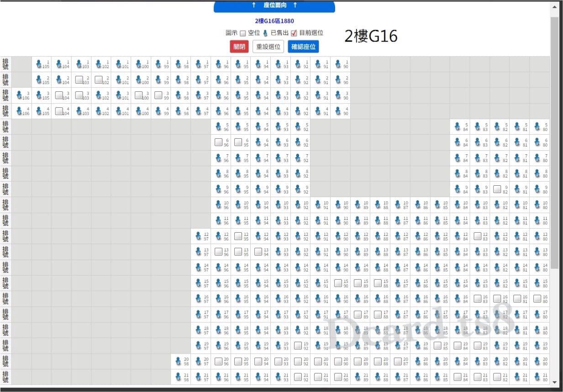
Task: Click the 座位面向 blue header bar
Action: click(x=274, y=5)
